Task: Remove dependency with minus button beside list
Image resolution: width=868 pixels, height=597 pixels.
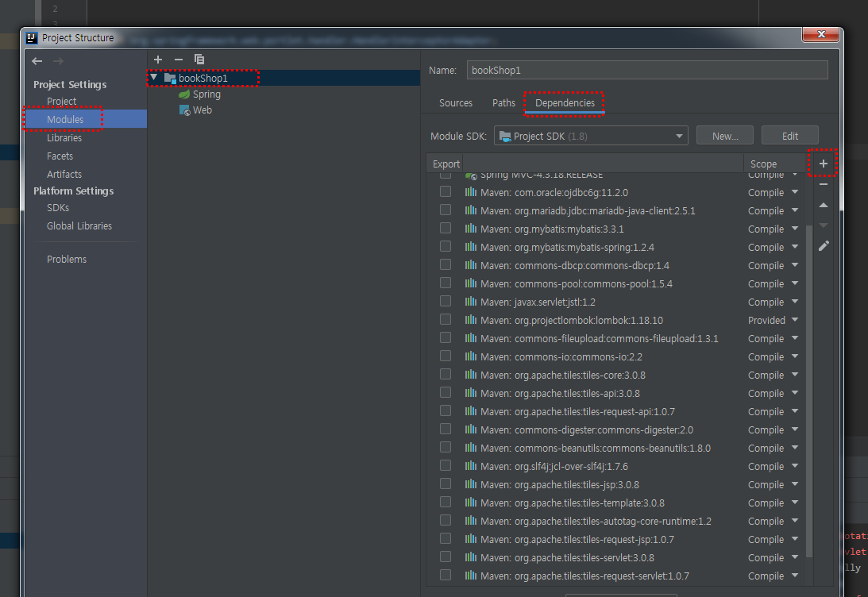Action: (824, 184)
